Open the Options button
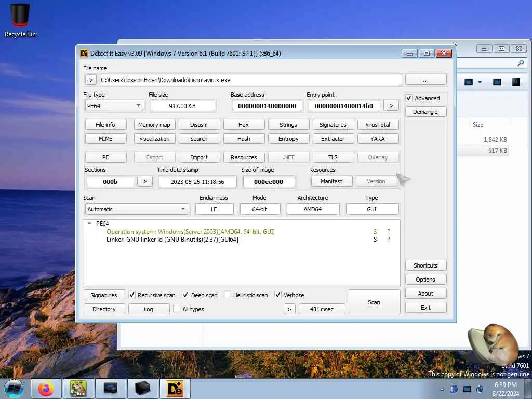 tap(425, 279)
